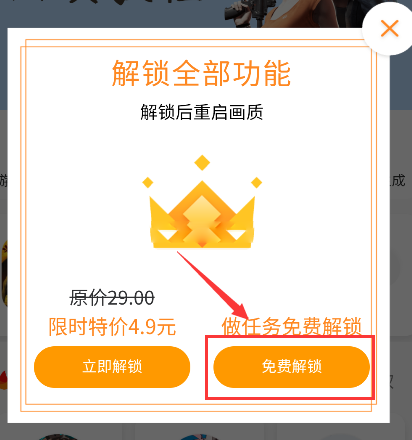Click the 限时特价4.9元 price label
Image resolution: width=412 pixels, height=440 pixels.
point(112,327)
